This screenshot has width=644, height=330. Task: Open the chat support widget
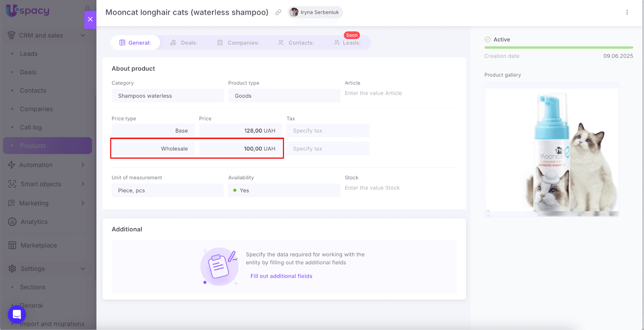tap(17, 315)
